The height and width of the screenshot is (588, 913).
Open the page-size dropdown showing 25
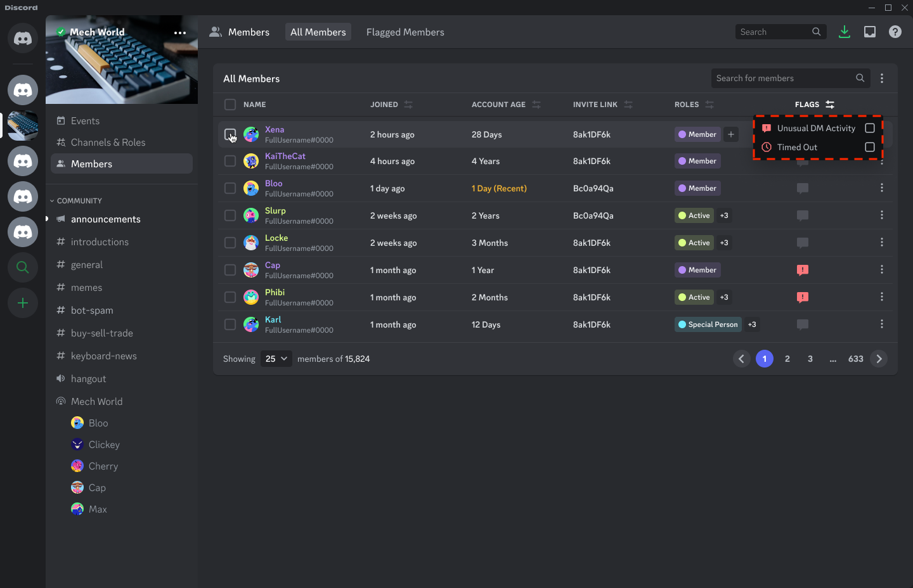(x=276, y=359)
